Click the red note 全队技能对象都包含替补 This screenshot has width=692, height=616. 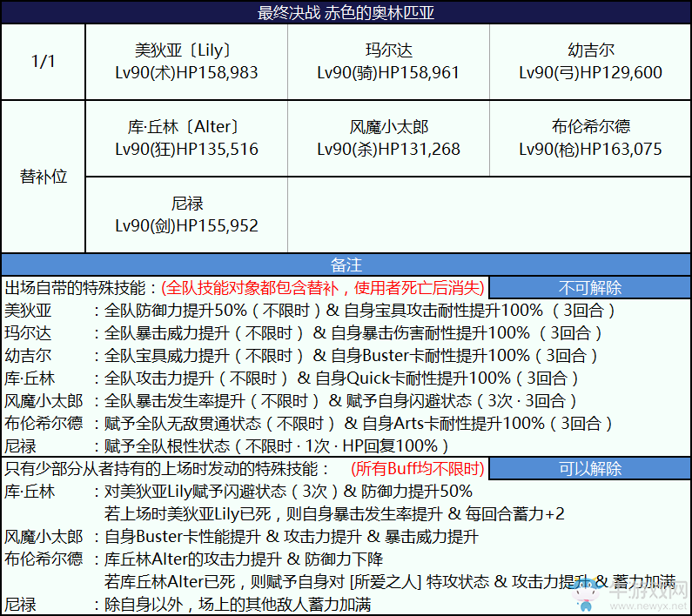[x=251, y=288]
